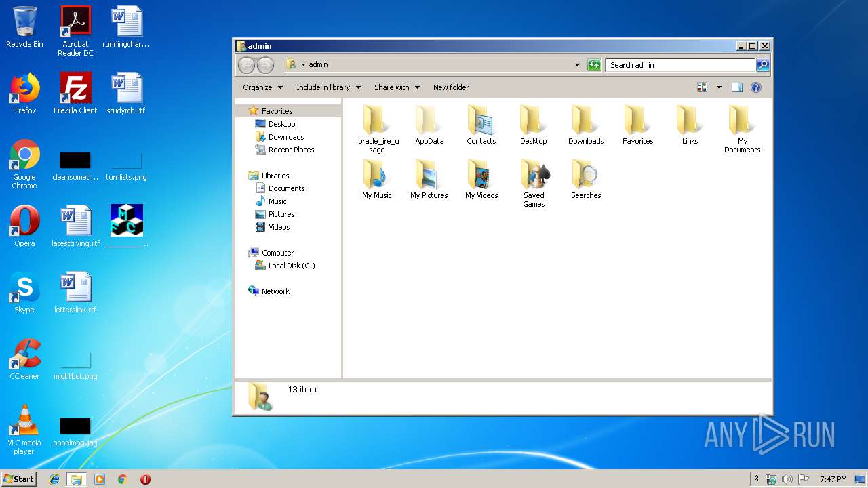Expand the view options dropdown arrow
The width and height of the screenshot is (868, 488).
click(719, 87)
